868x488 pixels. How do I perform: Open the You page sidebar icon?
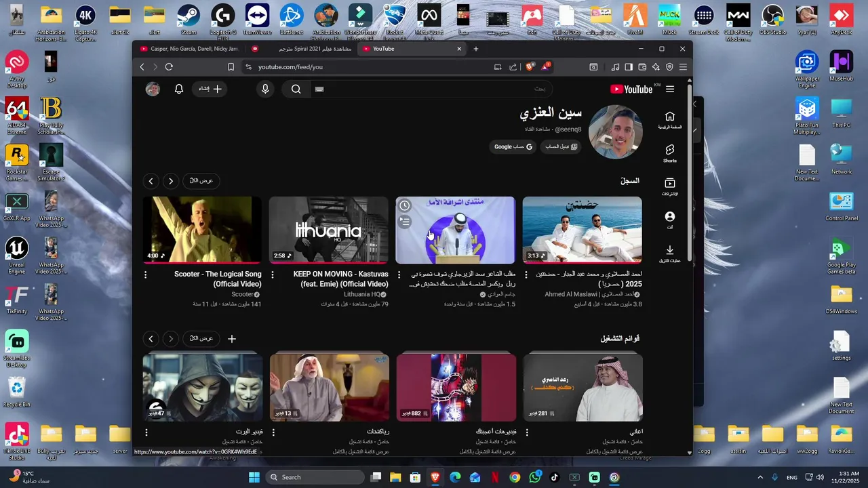[670, 220]
